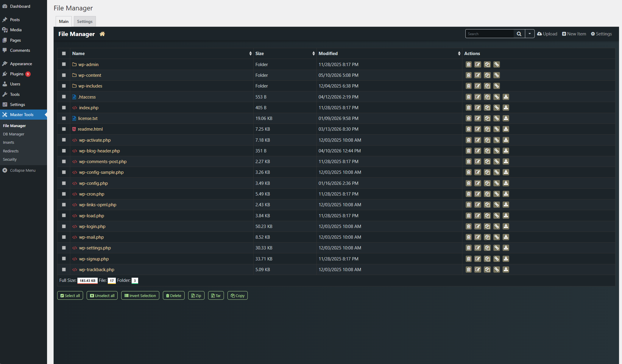Viewport: 622px width, 364px height.
Task: Click the edit icon for wp-mail.php
Action: (478, 237)
